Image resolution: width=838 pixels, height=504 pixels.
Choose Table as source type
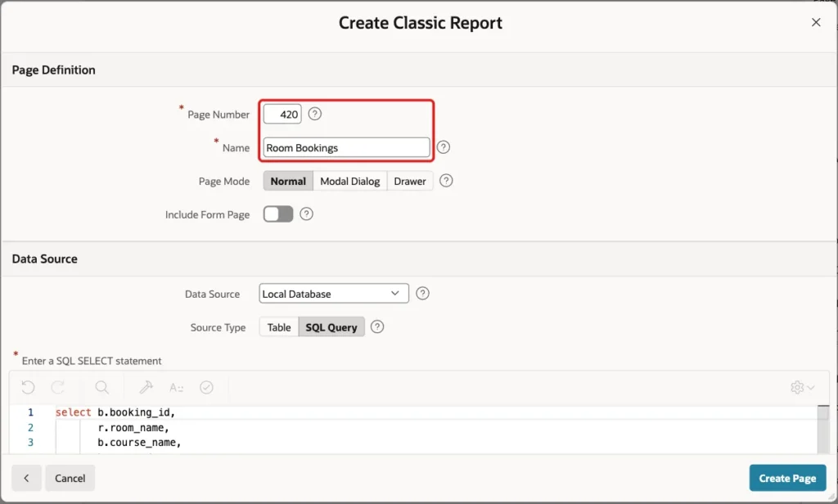point(279,327)
